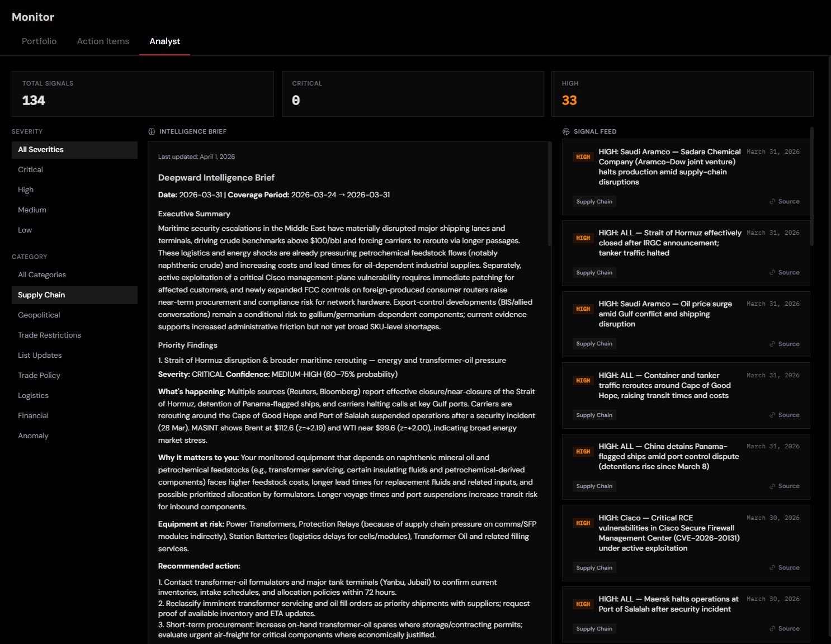Viewport: 831px width, 644px height.
Task: Click the HIGH badge on the oil price surge signal
Action: click(583, 308)
